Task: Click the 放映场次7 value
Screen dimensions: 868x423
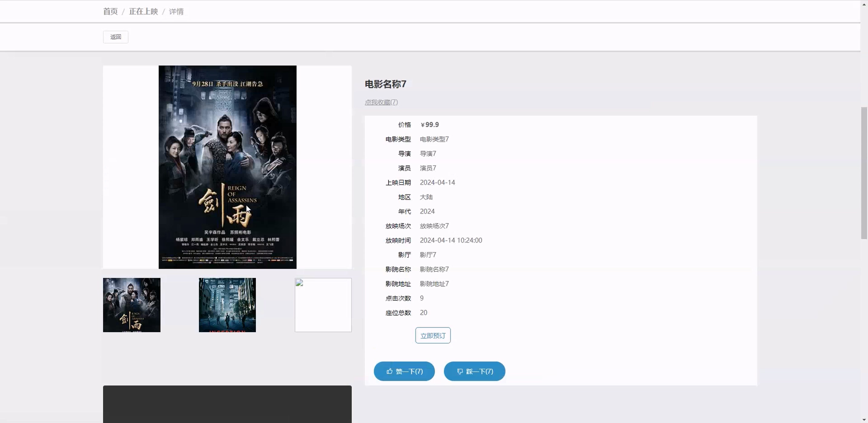Action: point(434,226)
